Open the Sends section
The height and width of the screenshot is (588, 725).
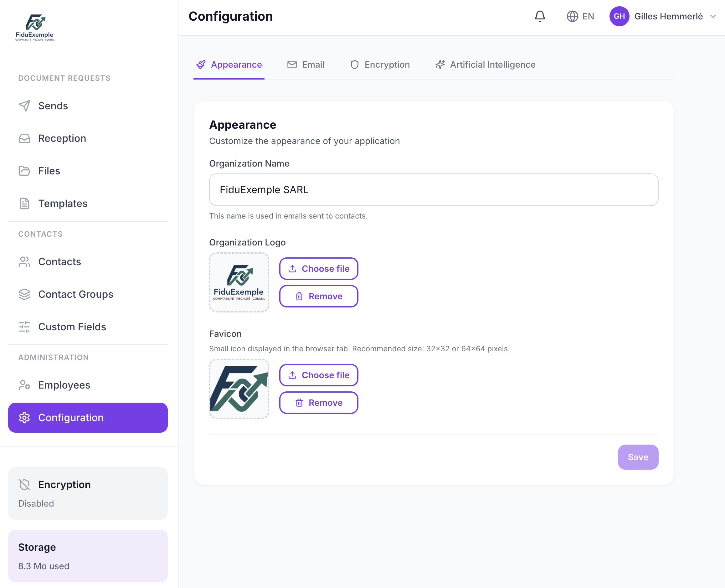pyautogui.click(x=24, y=106)
